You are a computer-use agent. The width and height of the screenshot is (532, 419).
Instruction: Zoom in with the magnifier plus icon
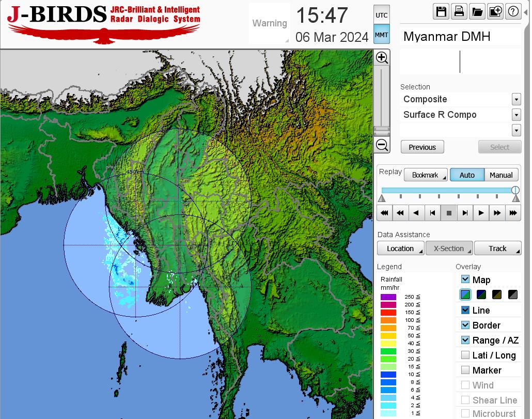(382, 57)
